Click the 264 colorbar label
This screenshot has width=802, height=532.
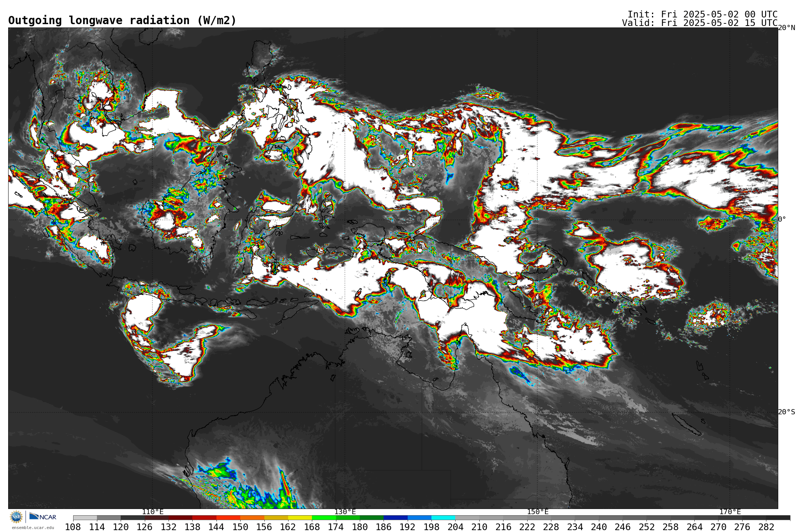694,527
